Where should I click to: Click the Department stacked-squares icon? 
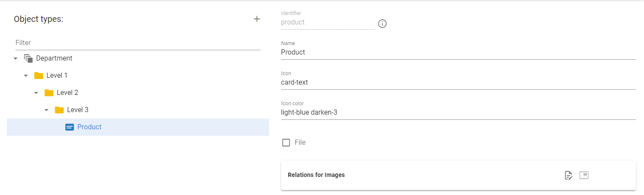[28, 58]
